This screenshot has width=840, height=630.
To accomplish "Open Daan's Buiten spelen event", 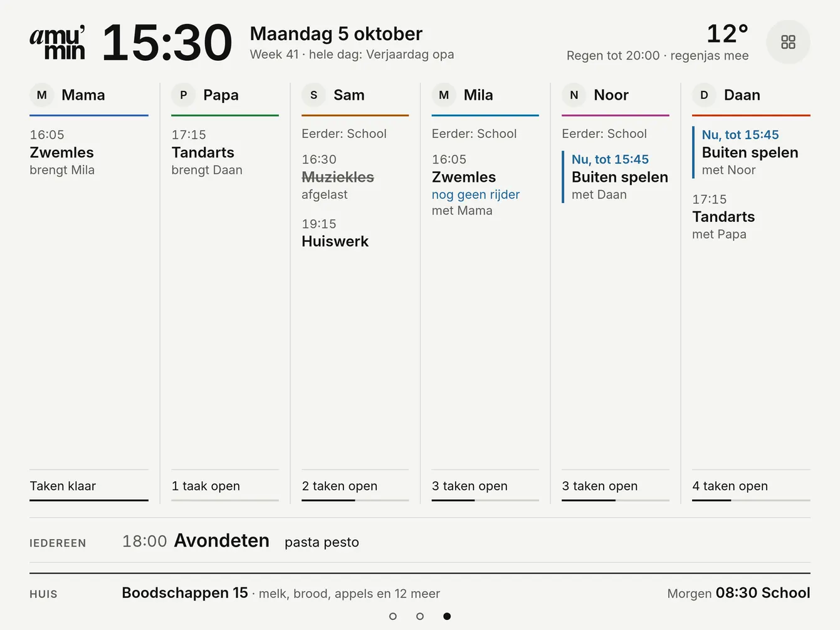I will (x=751, y=152).
